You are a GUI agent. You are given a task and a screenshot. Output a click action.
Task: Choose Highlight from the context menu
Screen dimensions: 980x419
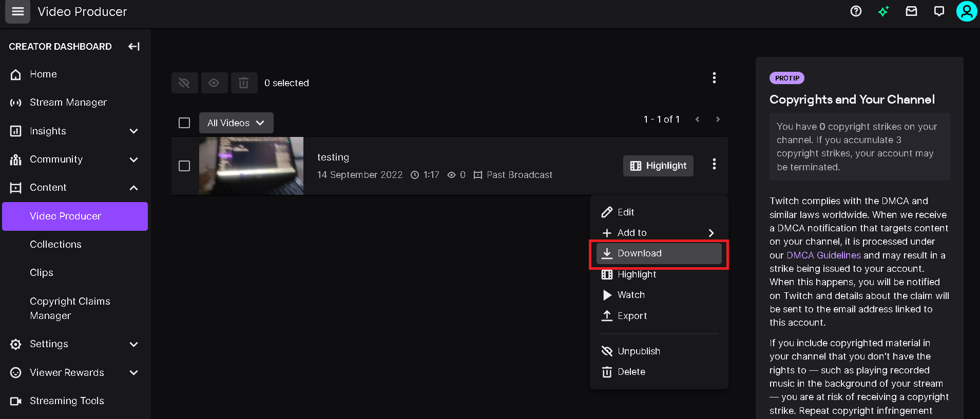[659, 274]
